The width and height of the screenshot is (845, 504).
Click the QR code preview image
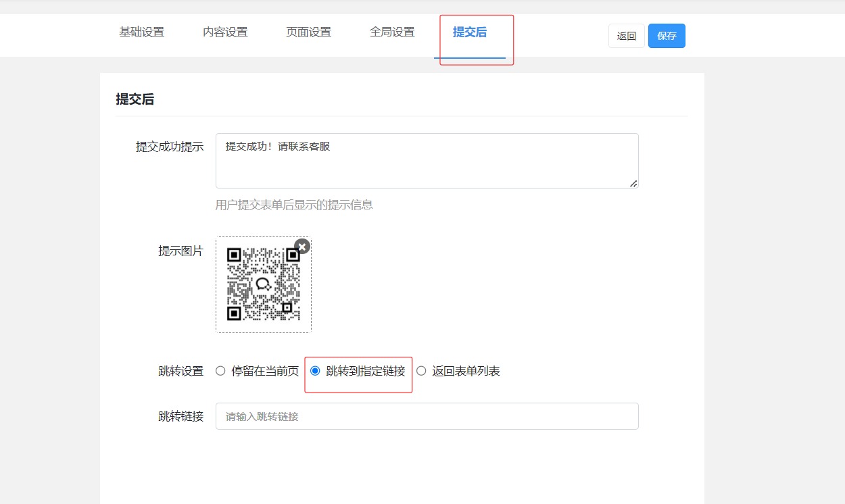263,285
